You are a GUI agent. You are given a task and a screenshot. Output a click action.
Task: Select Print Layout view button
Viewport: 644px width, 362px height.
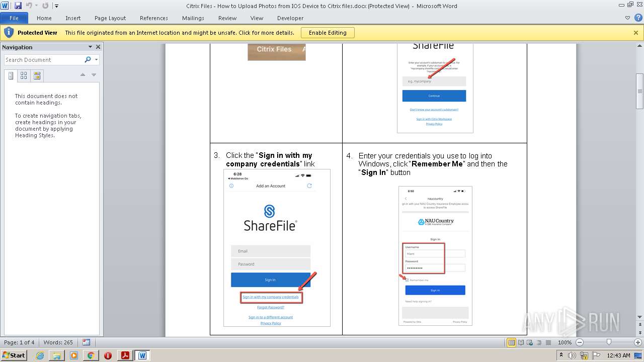pyautogui.click(x=511, y=342)
